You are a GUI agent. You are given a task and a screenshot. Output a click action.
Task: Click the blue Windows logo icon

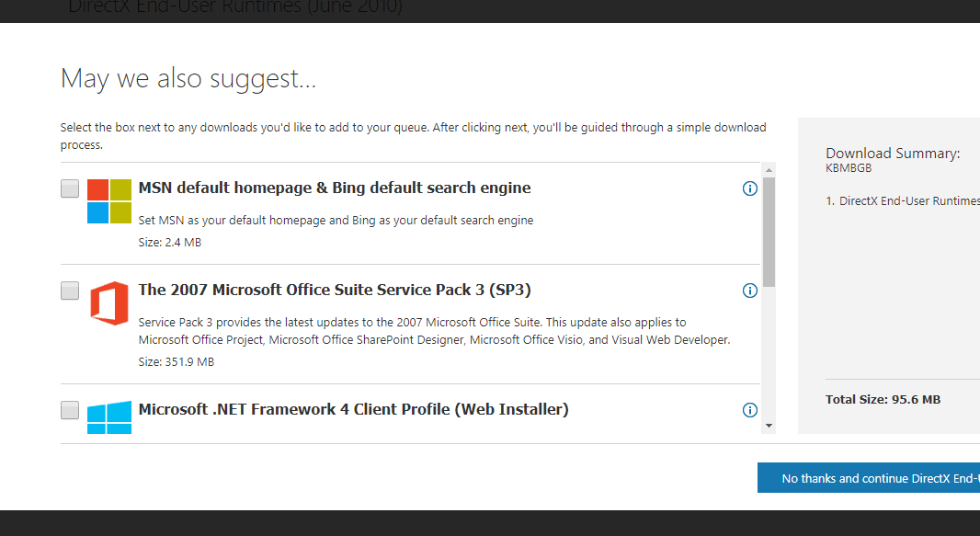coord(109,417)
